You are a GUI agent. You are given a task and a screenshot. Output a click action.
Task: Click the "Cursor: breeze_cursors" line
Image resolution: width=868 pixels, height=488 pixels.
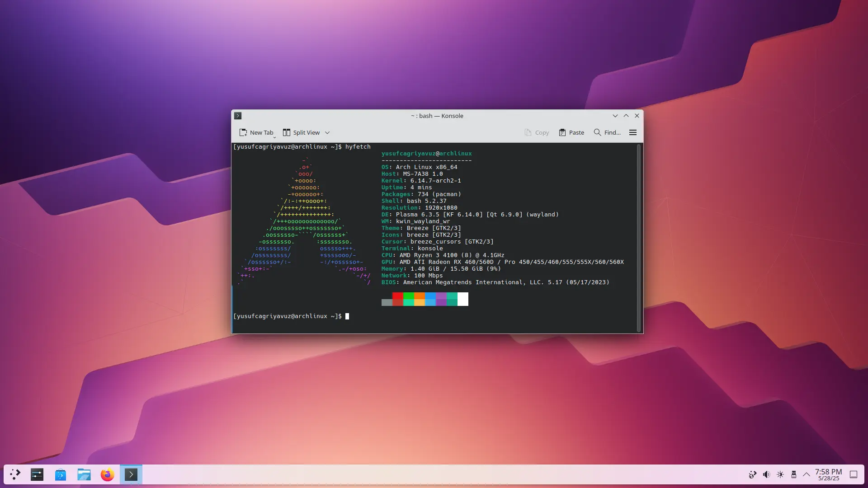click(438, 242)
